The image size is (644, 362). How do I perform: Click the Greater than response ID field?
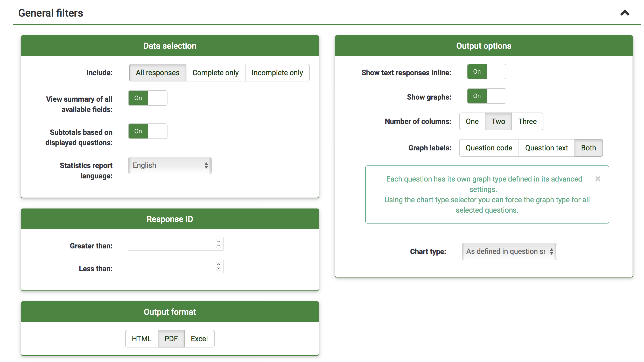tap(171, 244)
